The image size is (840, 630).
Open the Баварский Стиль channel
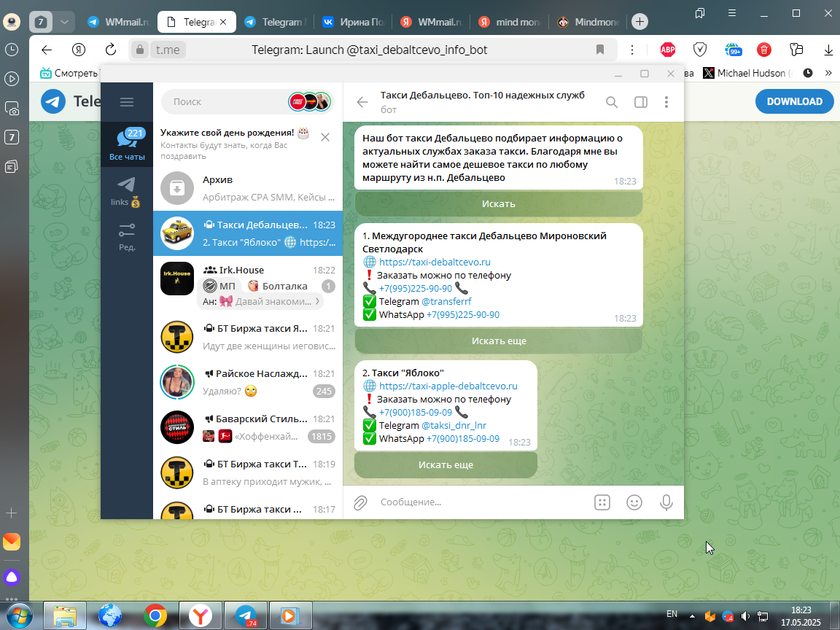pos(248,427)
